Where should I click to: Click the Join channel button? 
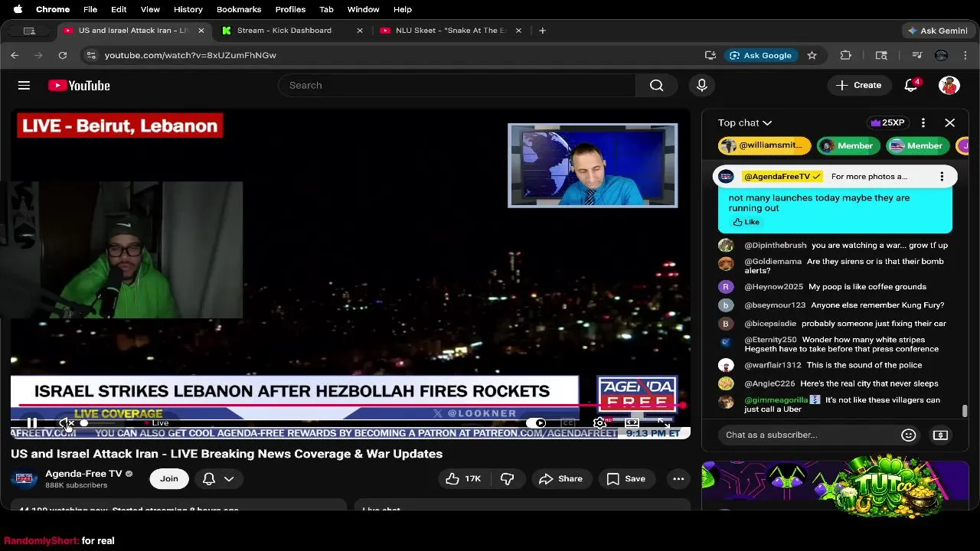pos(169,479)
